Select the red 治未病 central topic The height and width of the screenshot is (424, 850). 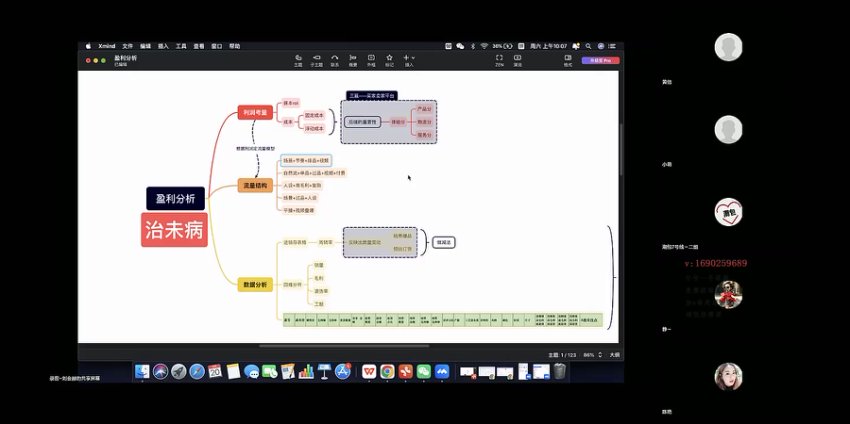pos(174,229)
